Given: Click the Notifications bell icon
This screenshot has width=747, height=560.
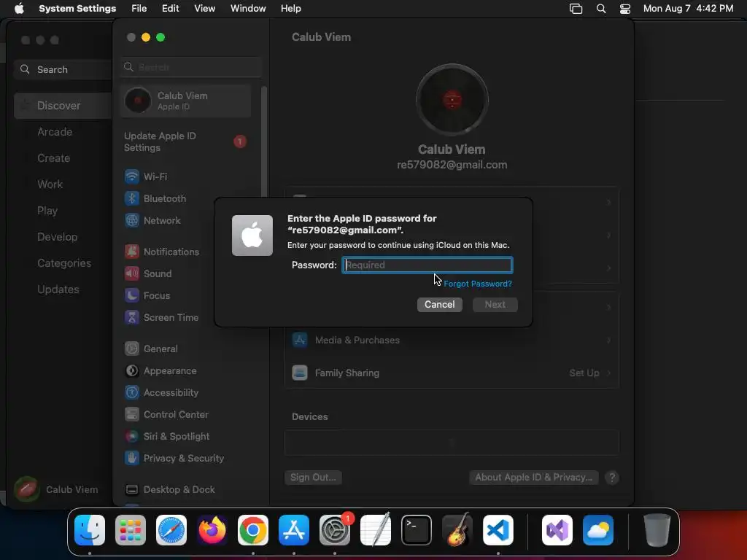Looking at the screenshot, I should pyautogui.click(x=131, y=252).
